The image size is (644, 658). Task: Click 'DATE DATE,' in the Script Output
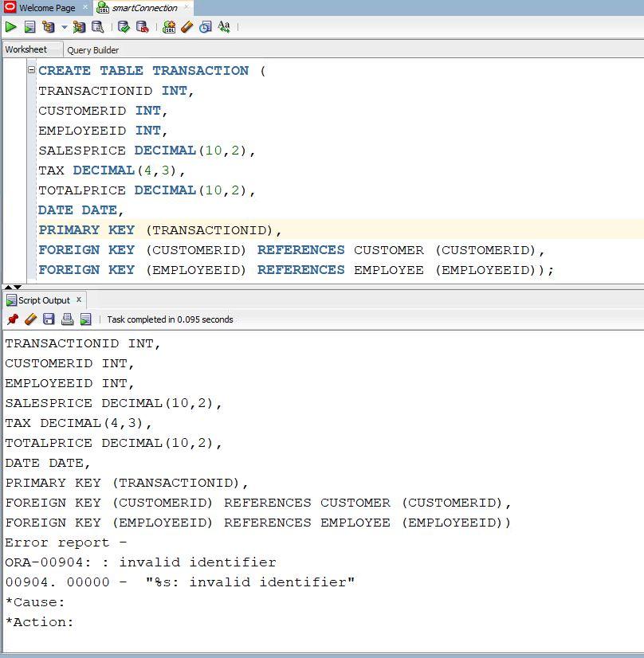tap(48, 463)
